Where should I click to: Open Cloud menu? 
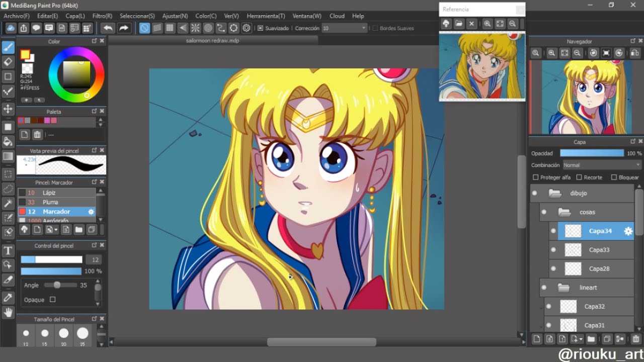point(337,16)
